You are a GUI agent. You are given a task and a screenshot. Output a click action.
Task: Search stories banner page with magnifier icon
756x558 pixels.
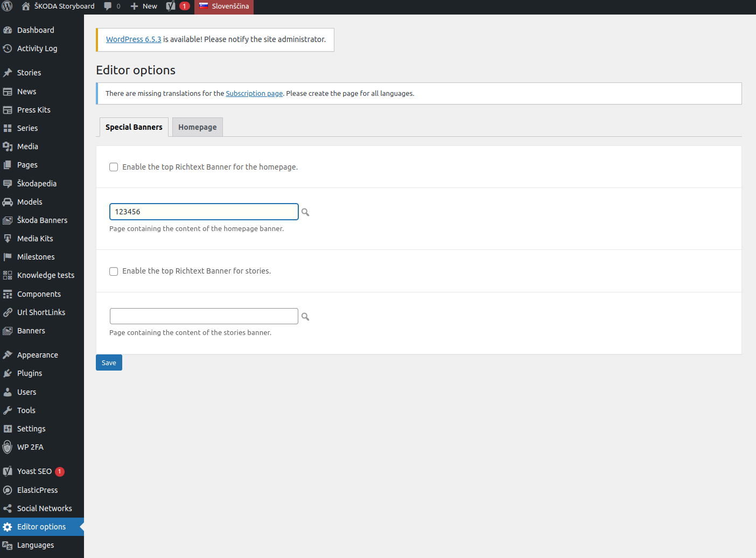click(305, 317)
